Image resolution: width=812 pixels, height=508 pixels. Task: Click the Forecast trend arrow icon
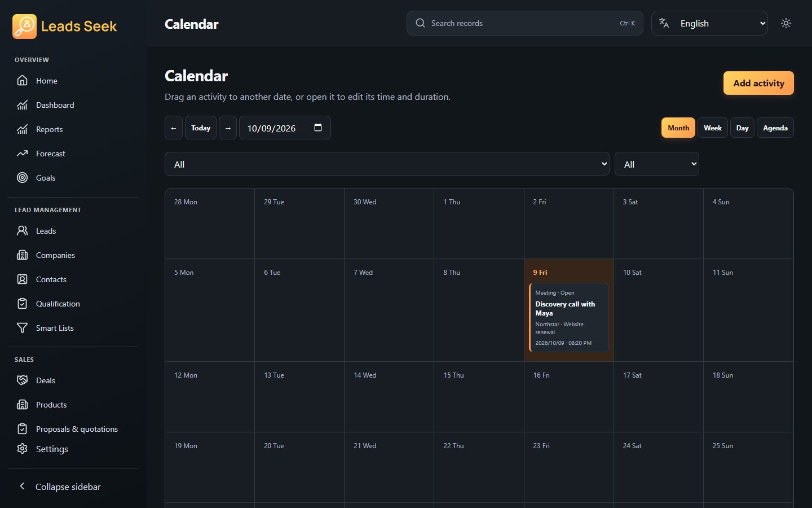point(22,154)
